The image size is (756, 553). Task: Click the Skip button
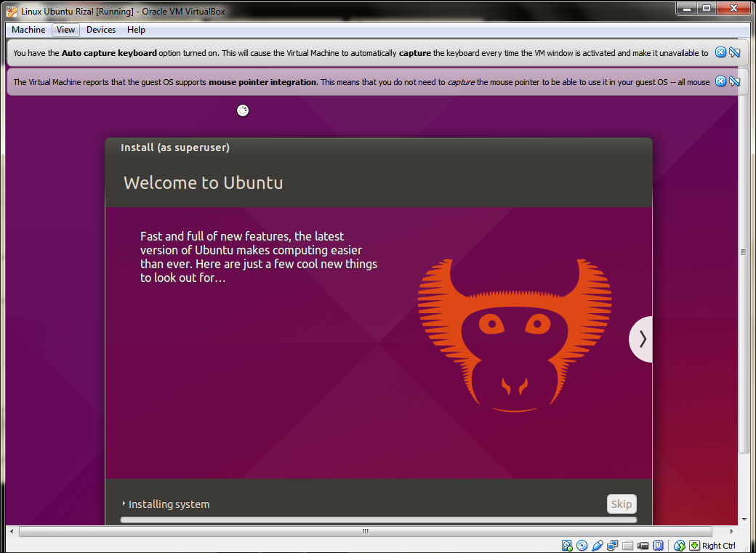pyautogui.click(x=622, y=504)
